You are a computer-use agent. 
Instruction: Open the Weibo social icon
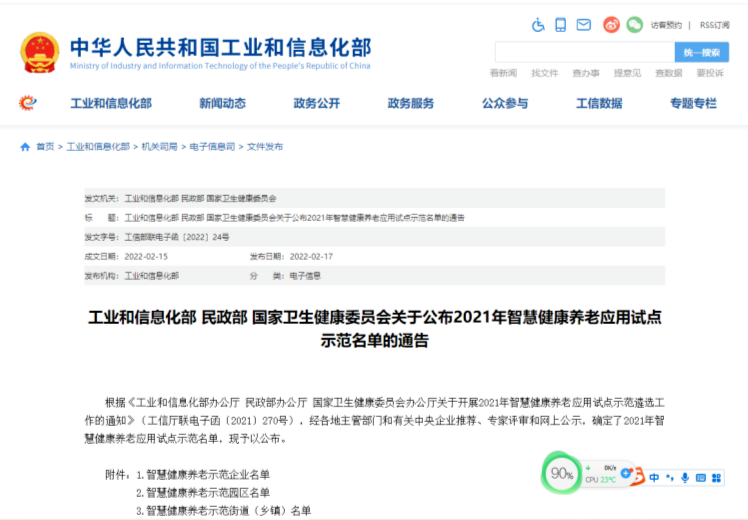pyautogui.click(x=611, y=25)
